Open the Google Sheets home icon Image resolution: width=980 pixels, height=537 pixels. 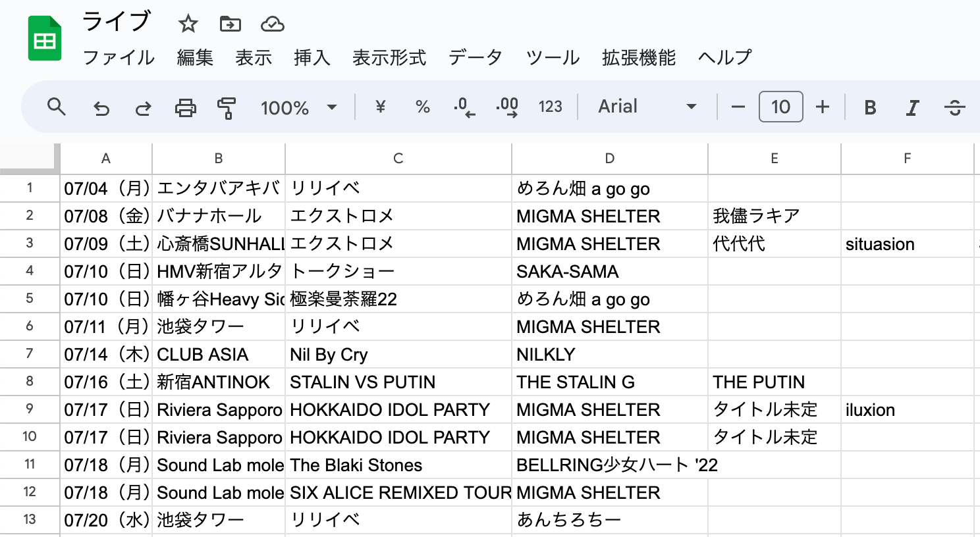(x=45, y=39)
